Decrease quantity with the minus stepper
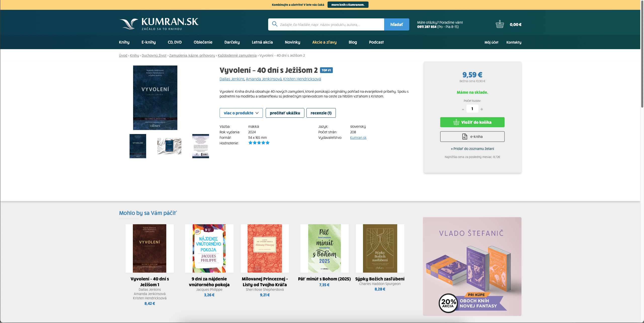This screenshot has width=644, height=323. click(x=463, y=109)
